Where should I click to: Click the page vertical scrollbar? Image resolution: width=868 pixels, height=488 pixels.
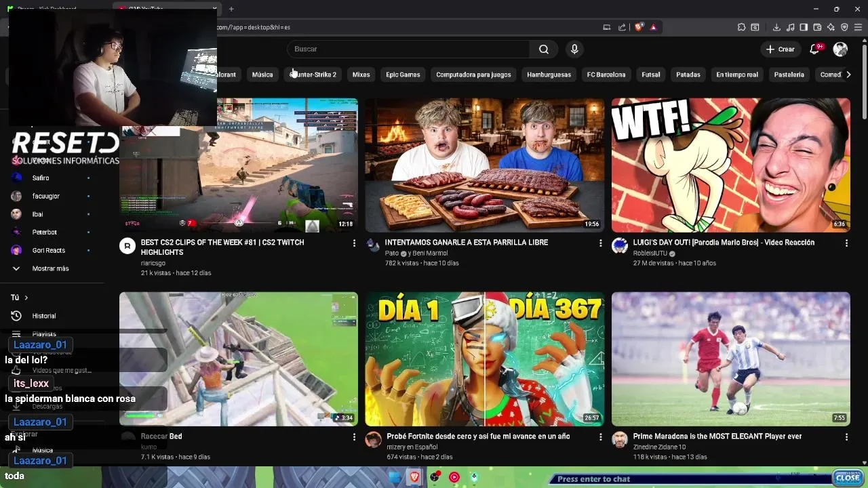click(x=864, y=81)
